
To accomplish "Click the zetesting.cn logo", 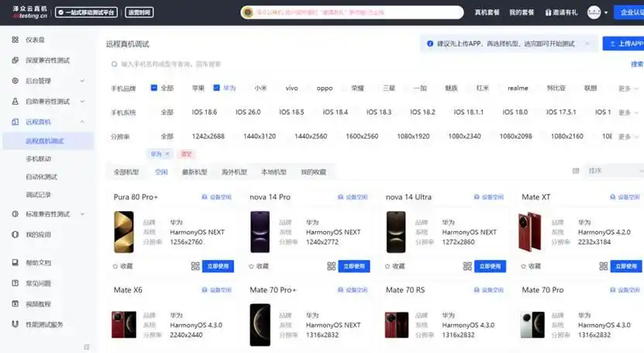I will coord(29,12).
